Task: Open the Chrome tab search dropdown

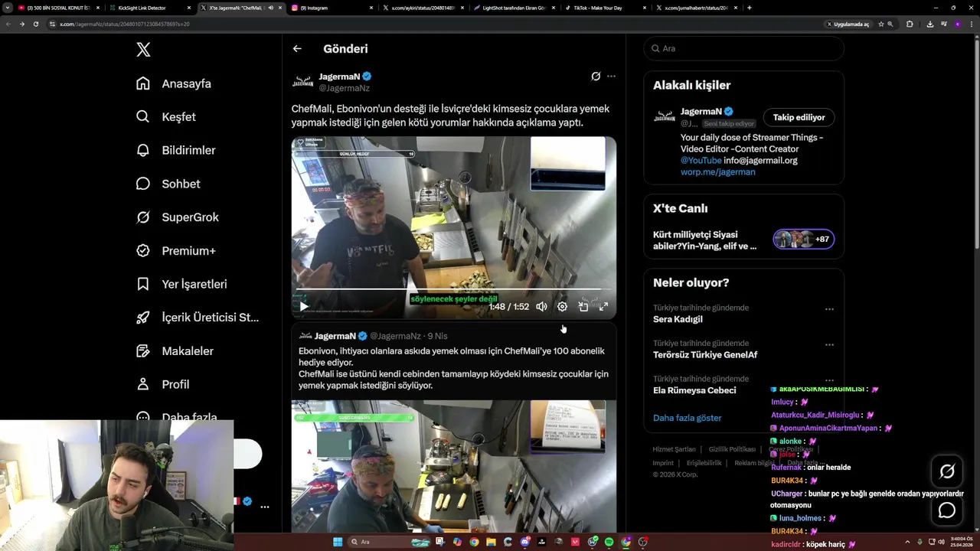Action: coord(6,8)
